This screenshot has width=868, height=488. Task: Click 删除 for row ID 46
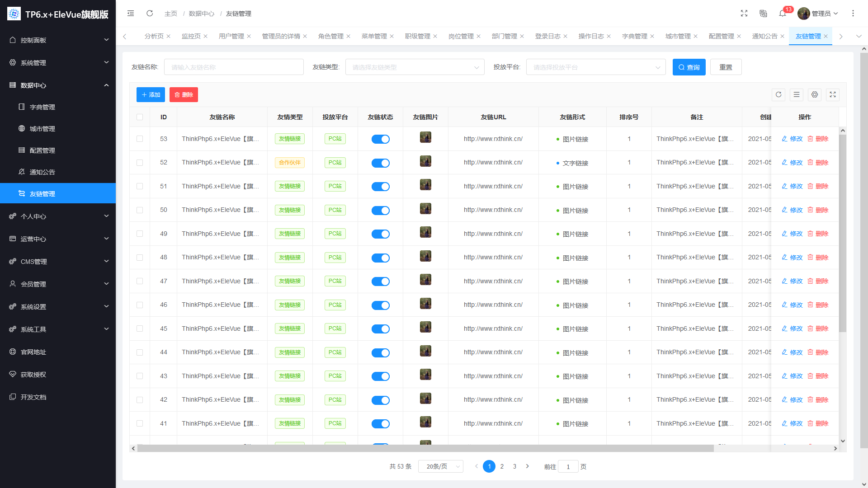pos(818,305)
